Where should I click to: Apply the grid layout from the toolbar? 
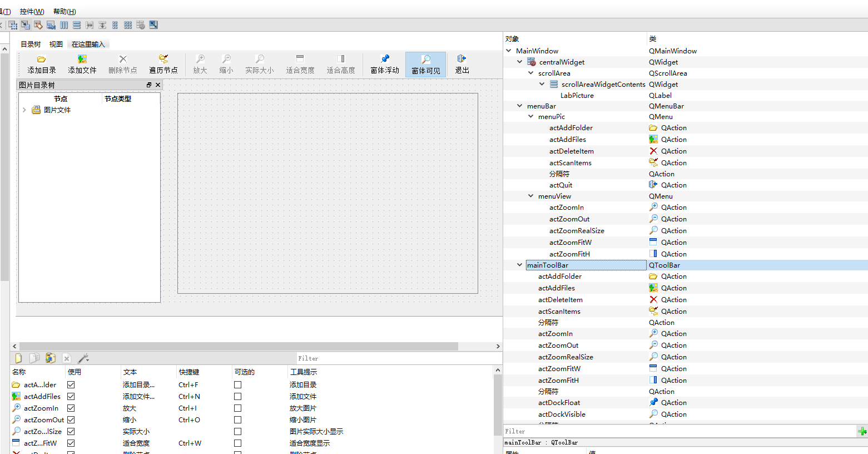(128, 25)
